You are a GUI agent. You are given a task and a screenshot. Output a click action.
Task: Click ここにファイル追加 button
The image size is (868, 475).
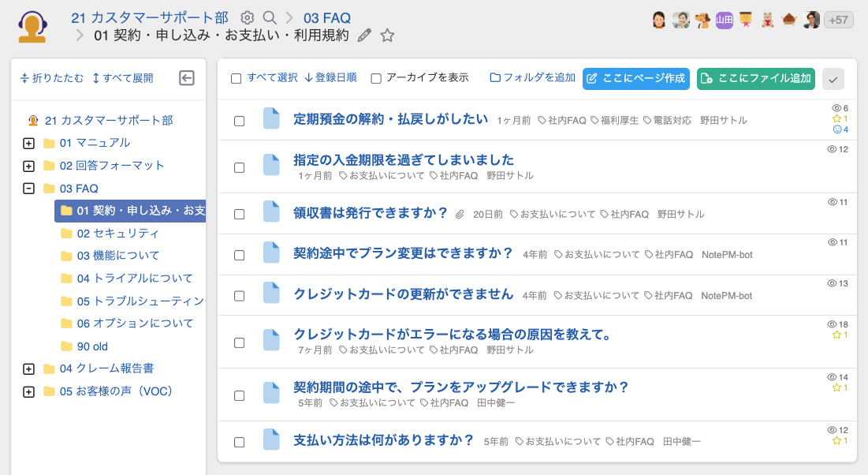(755, 79)
